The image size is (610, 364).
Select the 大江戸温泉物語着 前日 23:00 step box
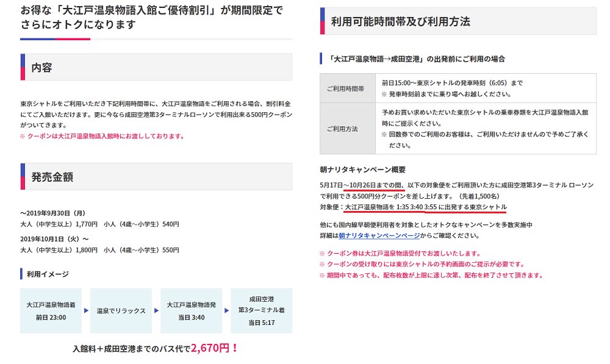[x=51, y=311]
